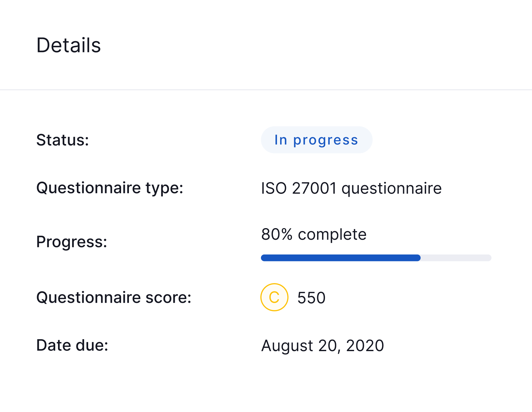
Task: Click the Progress: label
Action: tap(72, 242)
